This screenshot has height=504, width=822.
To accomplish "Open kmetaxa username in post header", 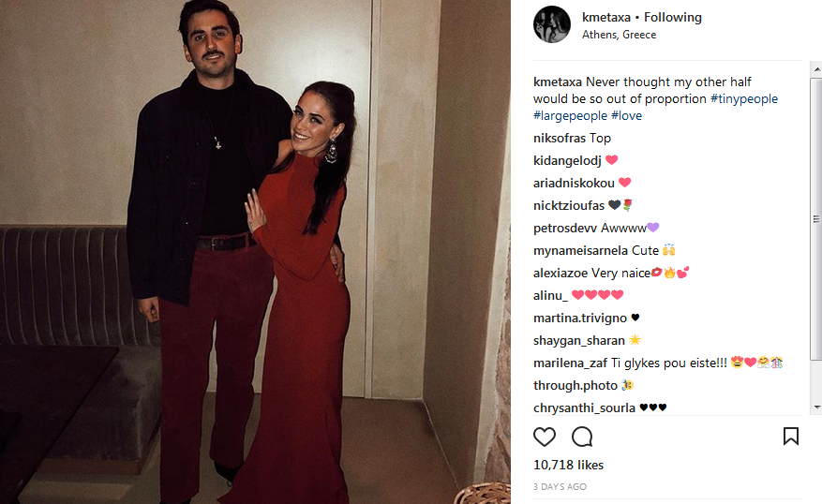I will coord(606,17).
